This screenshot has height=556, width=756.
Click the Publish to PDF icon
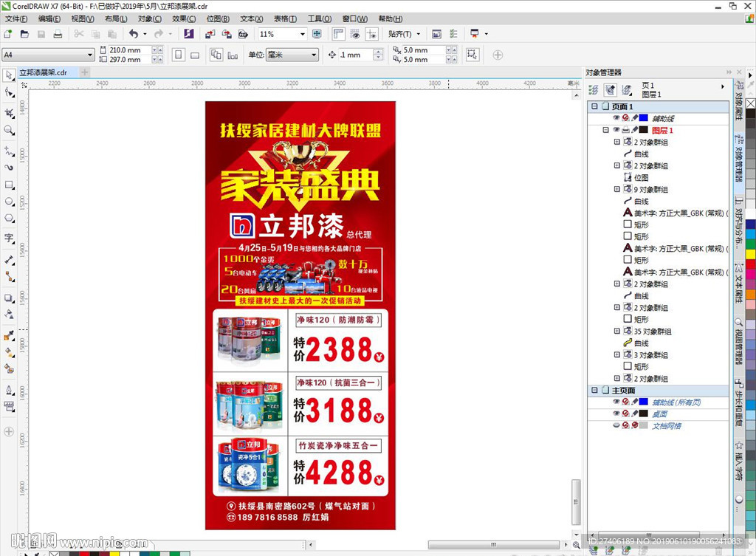point(243,34)
